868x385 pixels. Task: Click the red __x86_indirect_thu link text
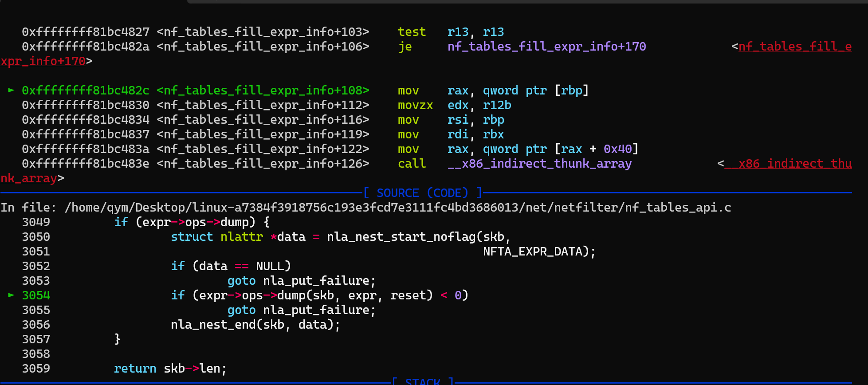[788, 164]
